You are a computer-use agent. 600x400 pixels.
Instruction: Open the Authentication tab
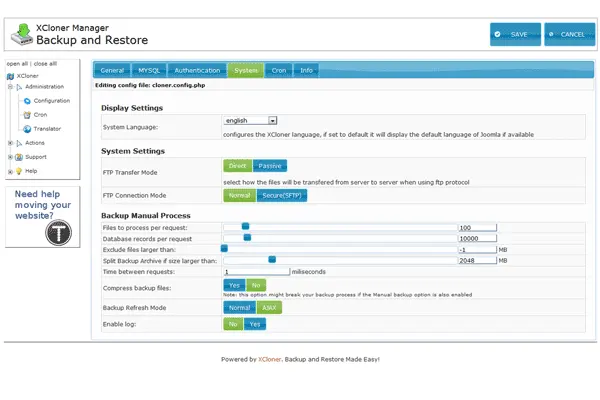(197, 70)
